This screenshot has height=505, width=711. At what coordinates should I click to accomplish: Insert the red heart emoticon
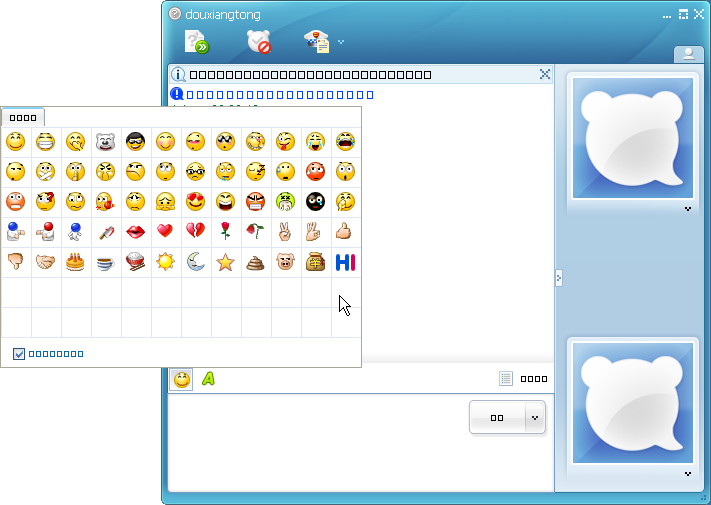tap(166, 232)
